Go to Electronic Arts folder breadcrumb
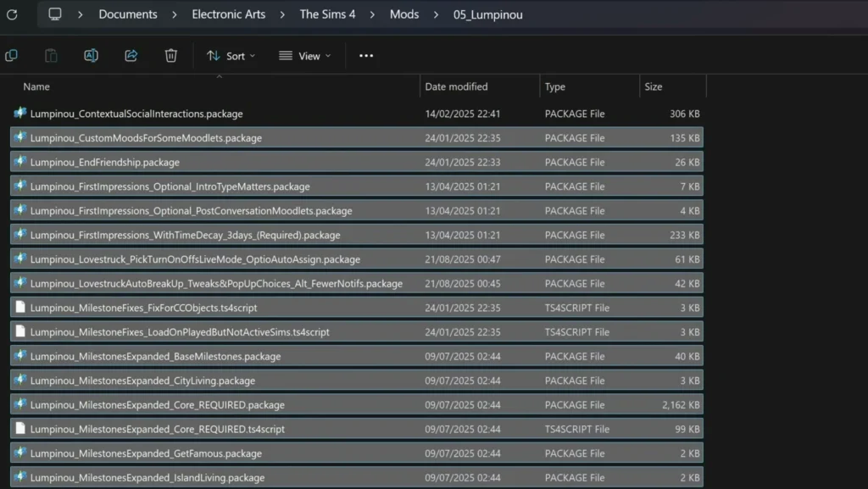Image resolution: width=868 pixels, height=489 pixels. (228, 14)
